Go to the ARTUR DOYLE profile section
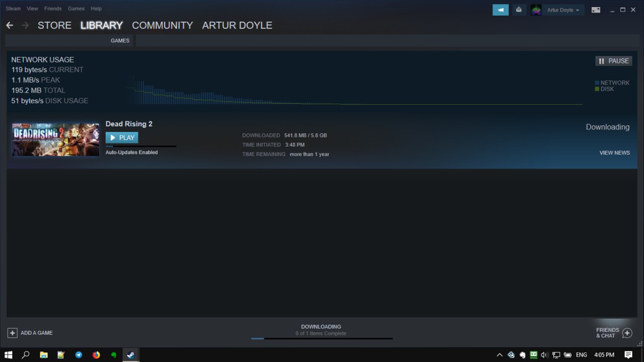 coord(237,25)
